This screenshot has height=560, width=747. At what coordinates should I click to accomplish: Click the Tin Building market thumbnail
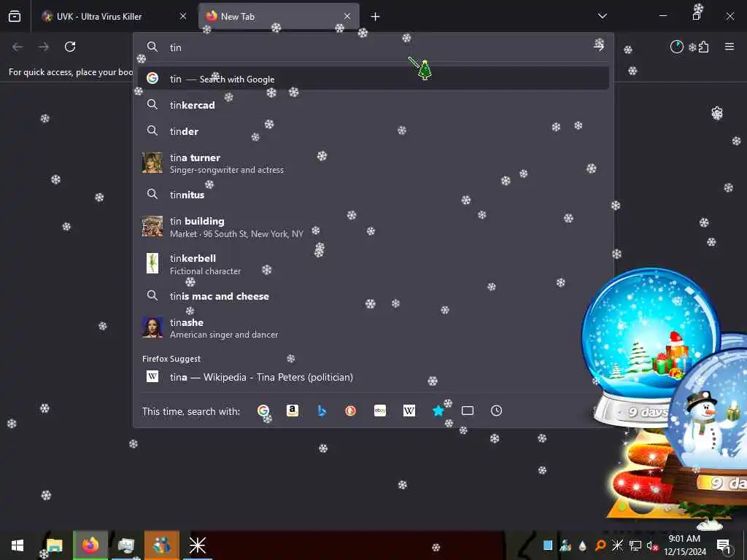pos(152,227)
